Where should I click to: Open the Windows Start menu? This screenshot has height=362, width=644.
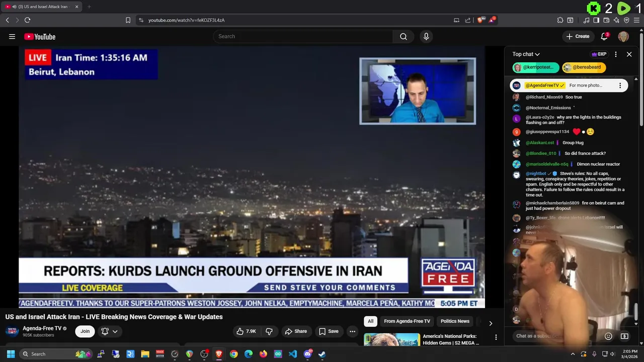(10, 354)
